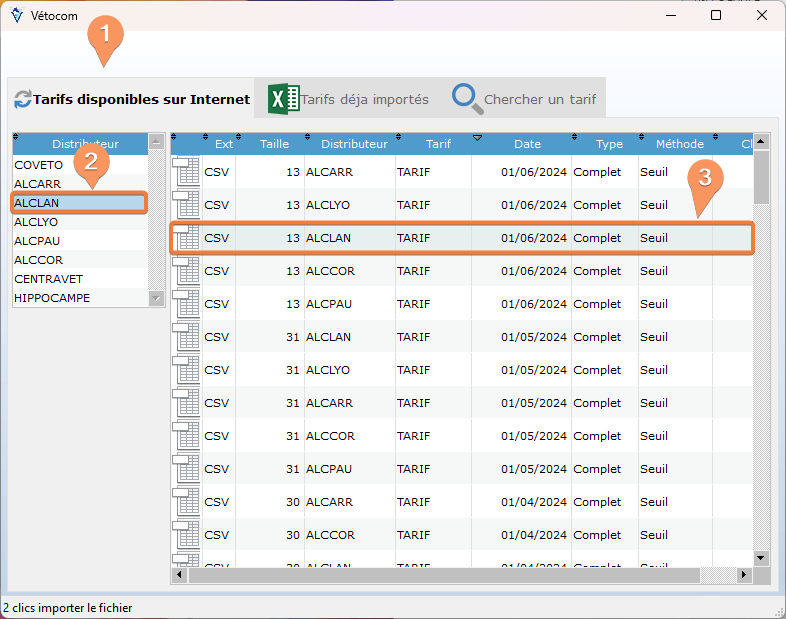Click file icon of ALCLAN 01/06/2024 row
786x619 pixels.
[x=186, y=238]
